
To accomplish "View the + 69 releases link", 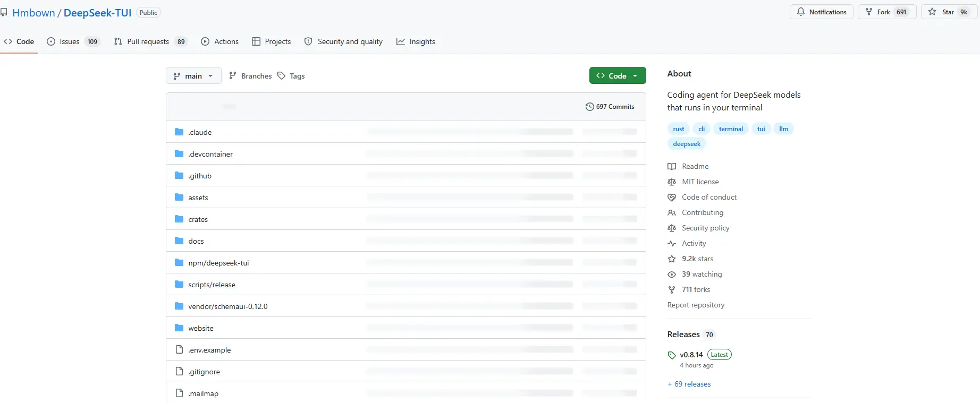I will point(689,384).
